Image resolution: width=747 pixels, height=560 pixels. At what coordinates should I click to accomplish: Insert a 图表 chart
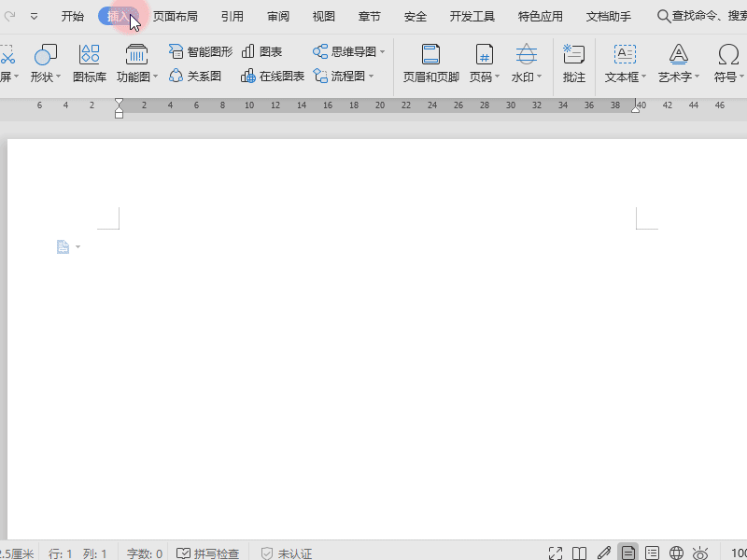[x=262, y=51]
